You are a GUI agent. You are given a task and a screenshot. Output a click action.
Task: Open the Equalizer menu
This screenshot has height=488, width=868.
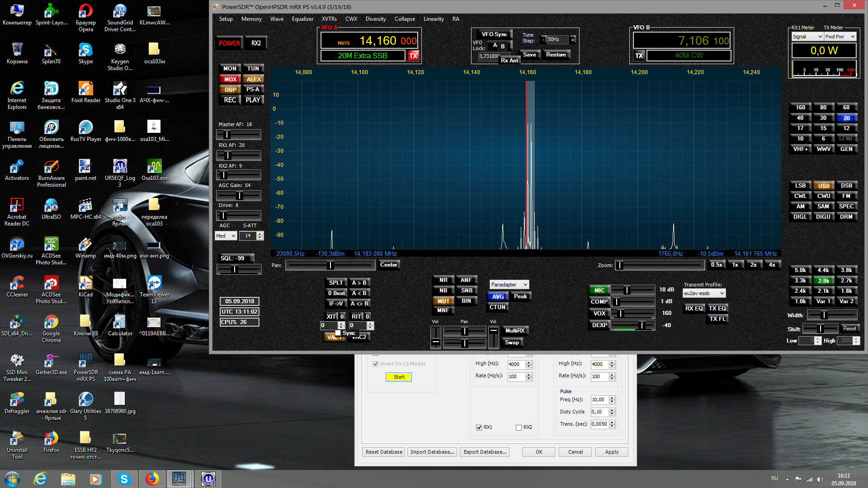click(x=302, y=19)
